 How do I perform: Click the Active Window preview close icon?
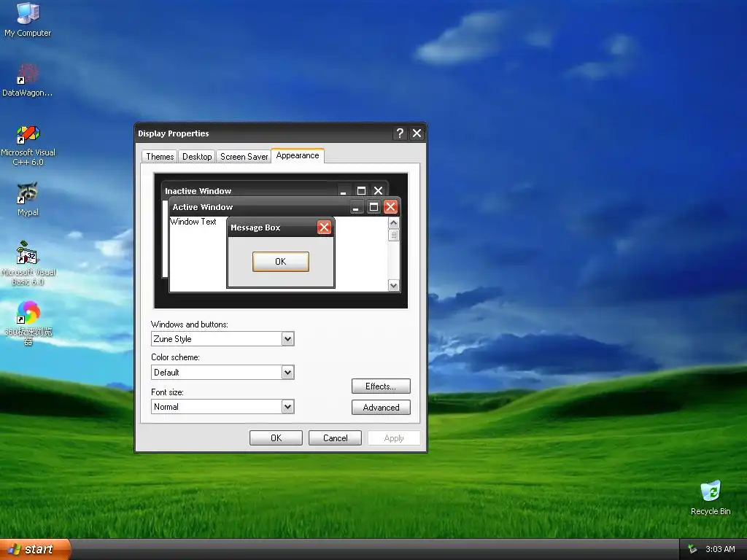390,206
